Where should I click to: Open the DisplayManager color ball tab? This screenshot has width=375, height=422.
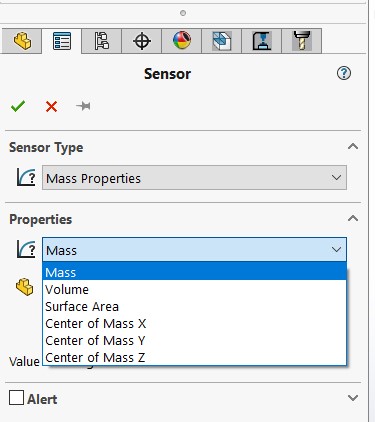[x=182, y=41]
